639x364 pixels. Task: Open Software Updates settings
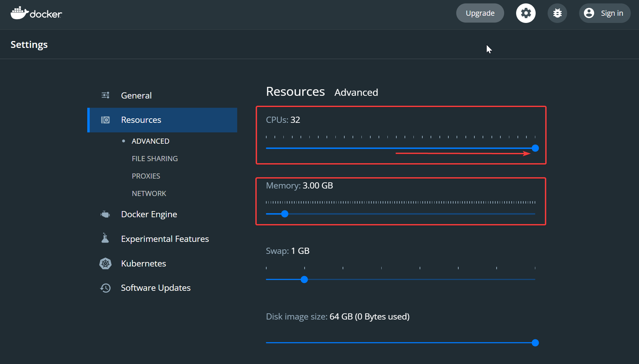[162, 288]
